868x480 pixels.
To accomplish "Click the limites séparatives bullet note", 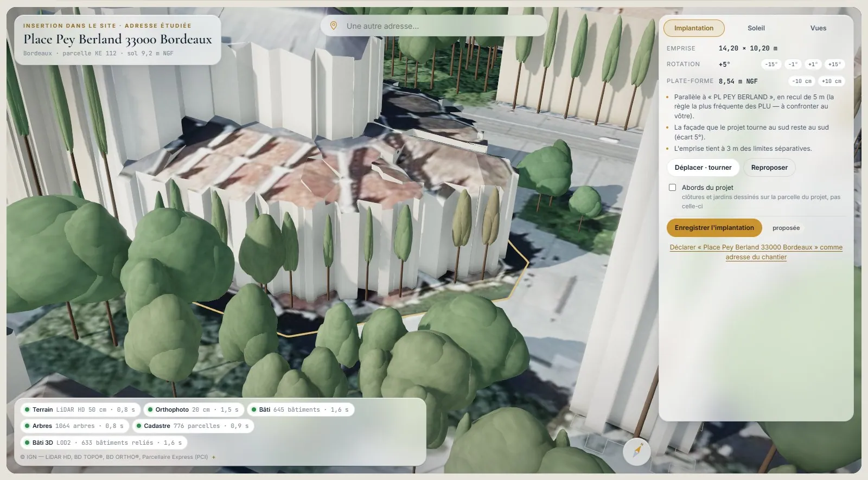I will tap(743, 149).
